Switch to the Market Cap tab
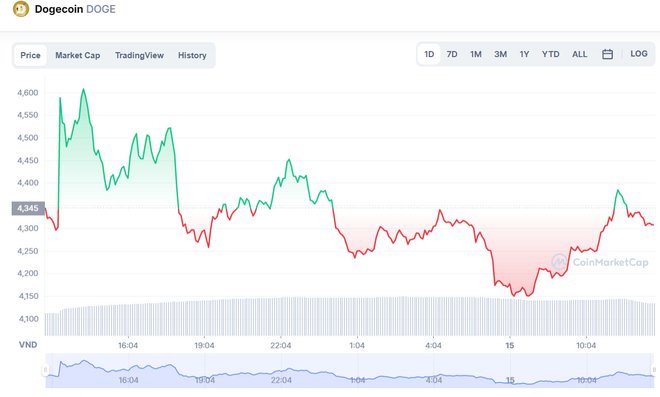The width and height of the screenshot is (660, 397). [78, 56]
